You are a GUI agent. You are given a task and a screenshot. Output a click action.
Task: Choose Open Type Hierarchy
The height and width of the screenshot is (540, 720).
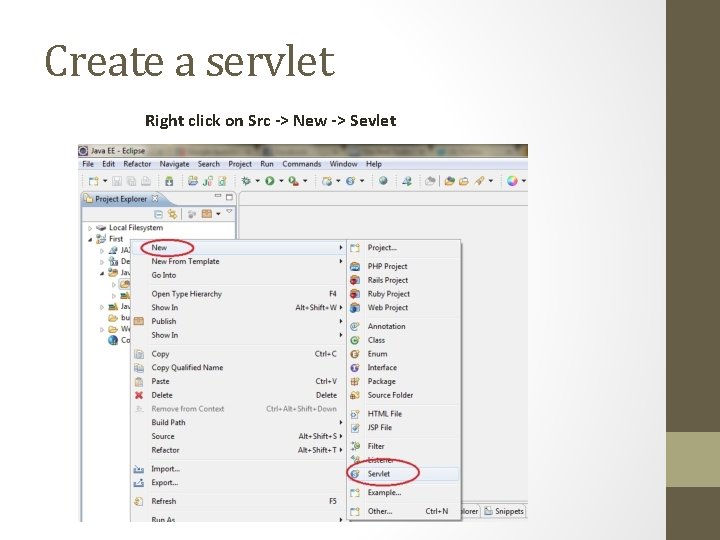(x=238, y=294)
